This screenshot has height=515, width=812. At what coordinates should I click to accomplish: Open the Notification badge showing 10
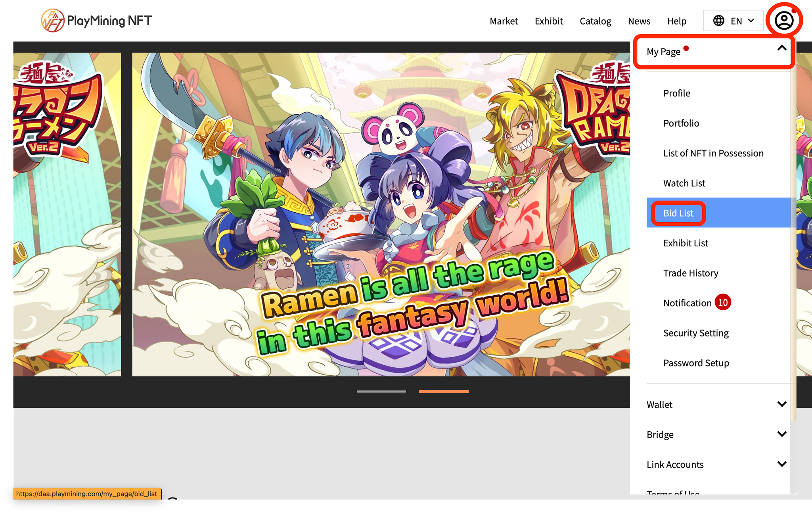(x=722, y=303)
